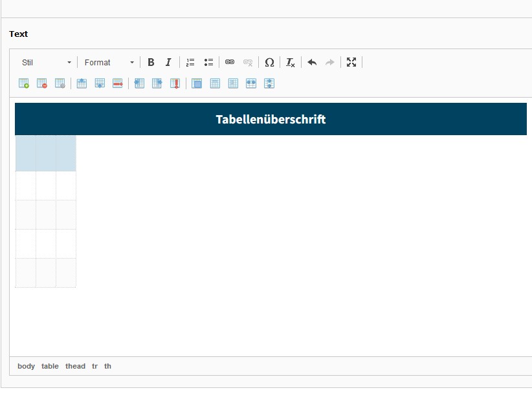532x399 pixels.
Task: Click the remove format icon
Action: click(291, 63)
